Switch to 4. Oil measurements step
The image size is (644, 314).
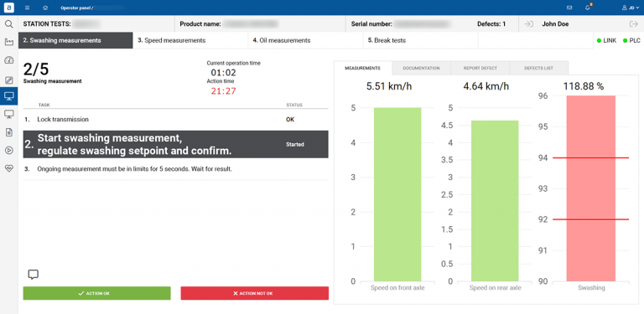point(305,40)
